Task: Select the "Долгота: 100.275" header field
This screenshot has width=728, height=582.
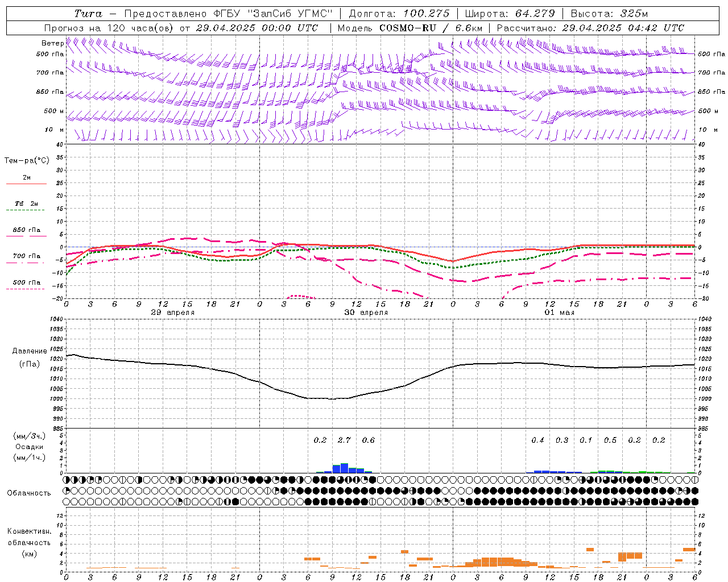Action: pyautogui.click(x=399, y=14)
